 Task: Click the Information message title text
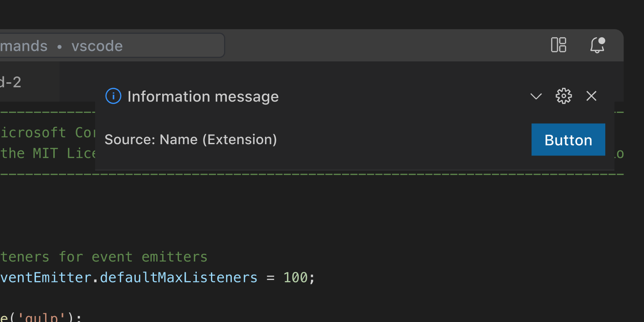tap(203, 96)
